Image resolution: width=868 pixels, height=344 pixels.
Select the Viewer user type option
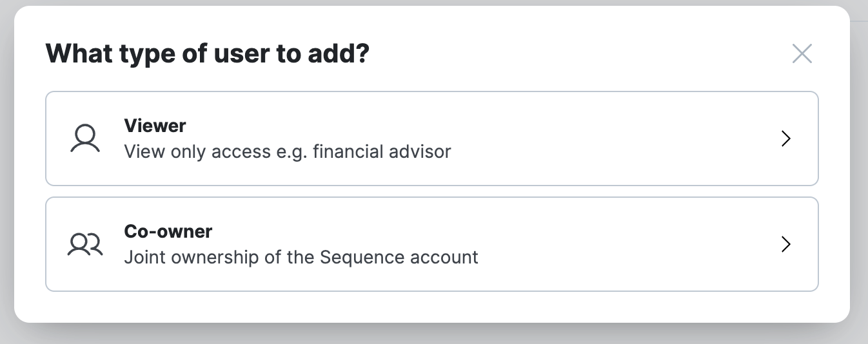[432, 139]
